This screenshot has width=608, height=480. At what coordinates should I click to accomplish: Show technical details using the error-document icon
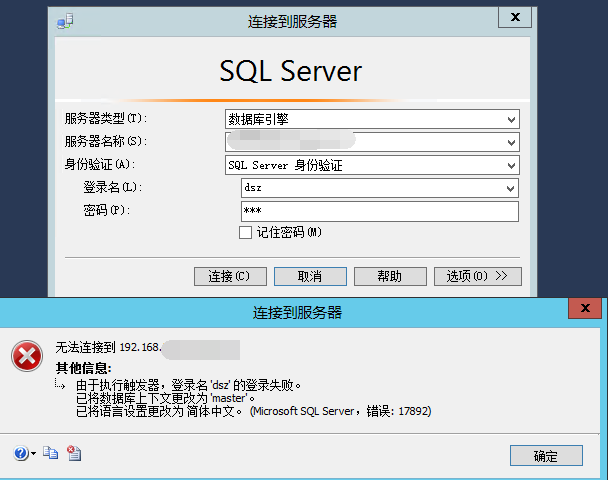(74, 452)
